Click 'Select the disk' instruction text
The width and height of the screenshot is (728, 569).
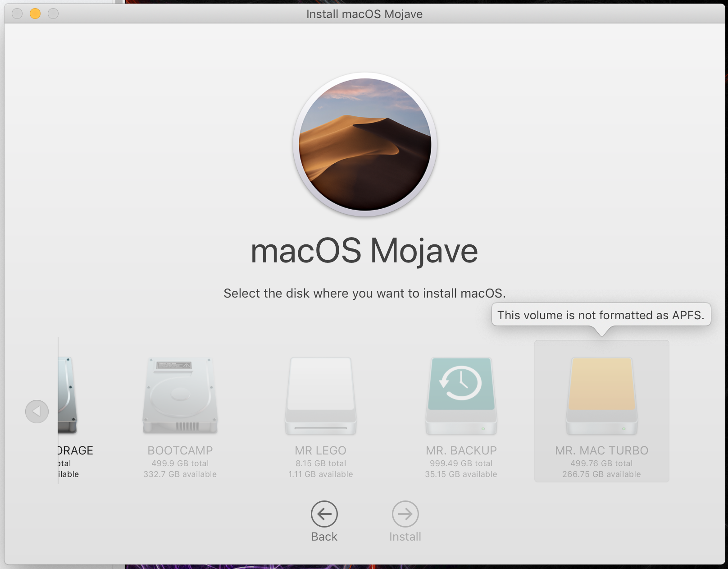(x=365, y=294)
